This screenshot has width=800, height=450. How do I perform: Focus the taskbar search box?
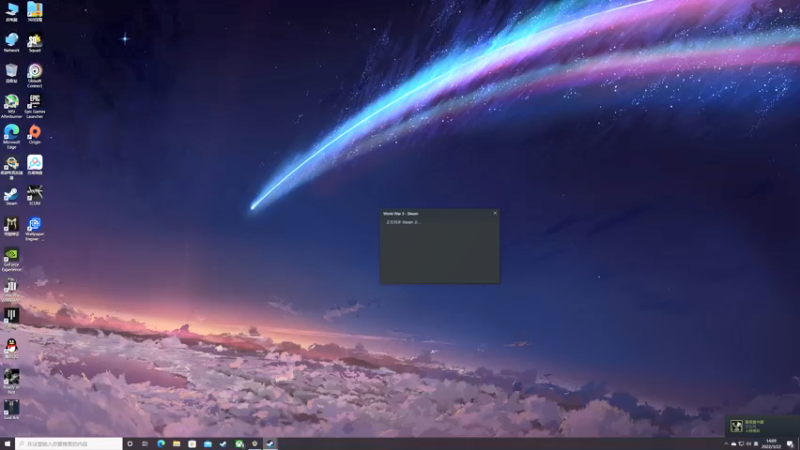pos(69,444)
